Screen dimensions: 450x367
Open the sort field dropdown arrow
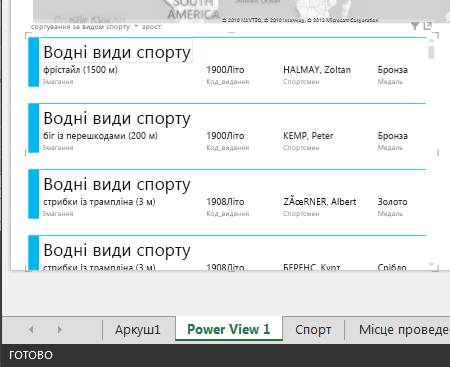pyautogui.click(x=136, y=26)
